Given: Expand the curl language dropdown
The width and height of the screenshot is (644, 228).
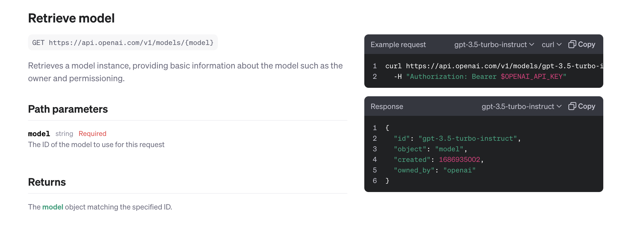Looking at the screenshot, I should [551, 44].
